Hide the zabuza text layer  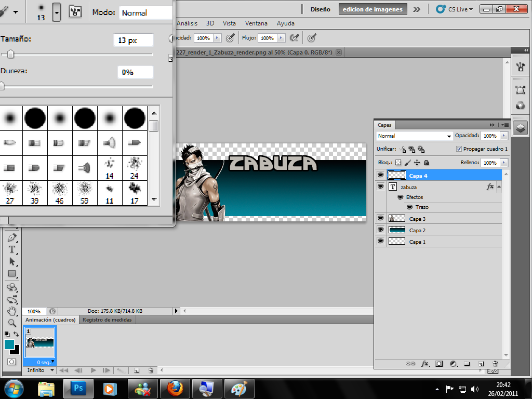pos(381,187)
